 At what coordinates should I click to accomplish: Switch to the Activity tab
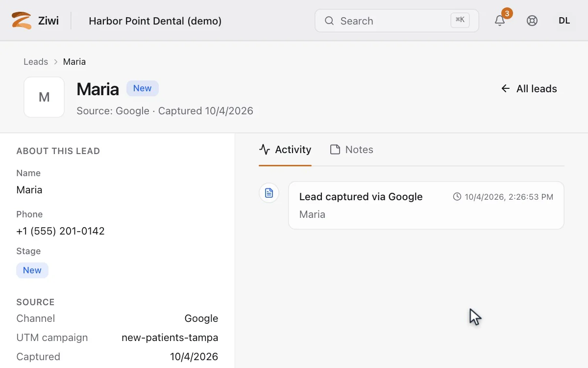click(x=285, y=150)
